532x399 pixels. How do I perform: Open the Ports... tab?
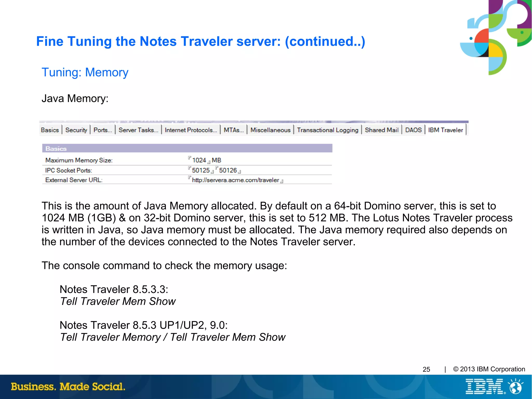[103, 130]
